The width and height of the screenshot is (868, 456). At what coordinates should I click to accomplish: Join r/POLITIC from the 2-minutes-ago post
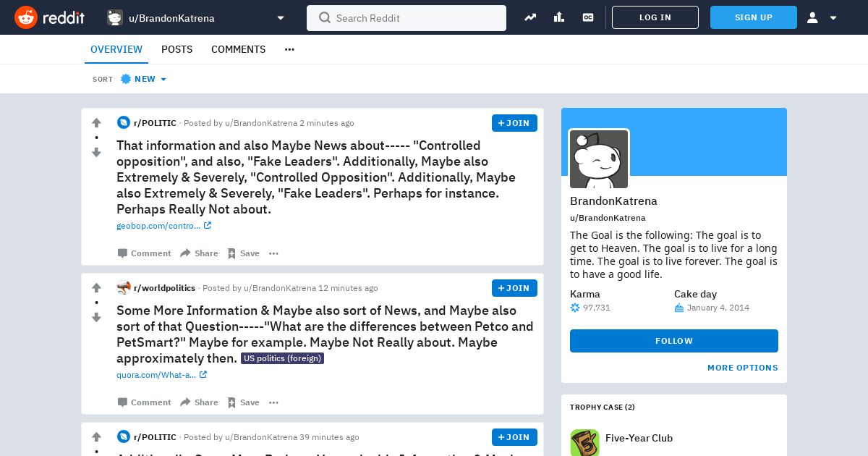coord(514,123)
